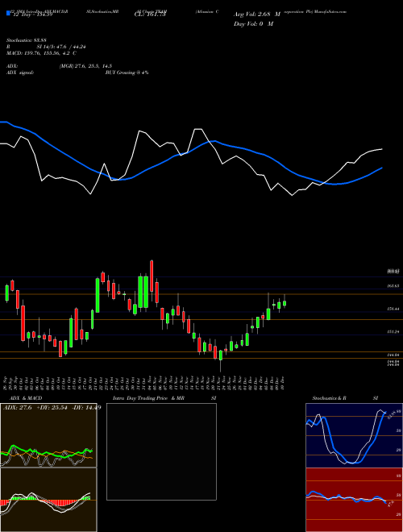403x532 pixels.
Task: Open the MACD histogram mini chart
Action: click(x=48, y=500)
